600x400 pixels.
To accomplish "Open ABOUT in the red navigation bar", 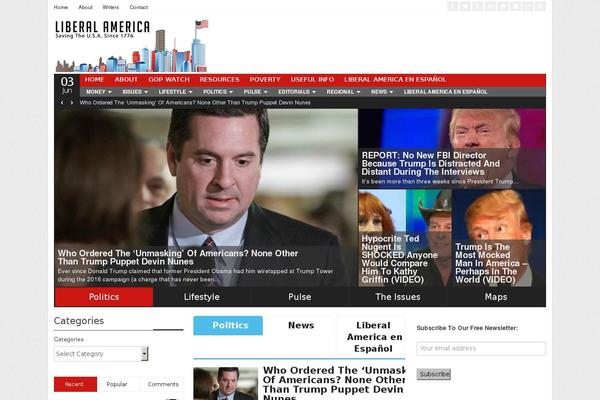I will [126, 80].
